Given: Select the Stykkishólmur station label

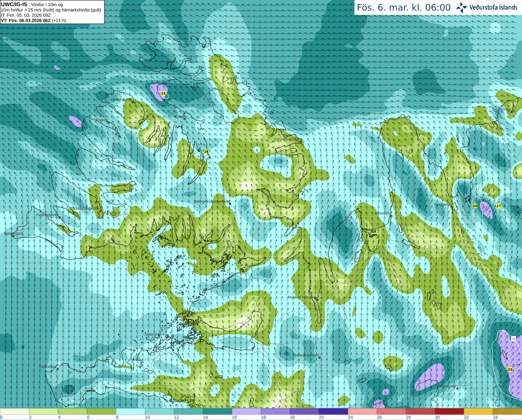Looking at the screenshot, I should pos(155,334).
